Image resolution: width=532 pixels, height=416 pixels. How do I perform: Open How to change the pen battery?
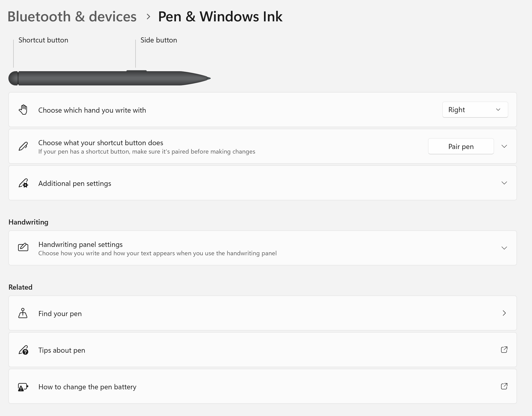point(87,387)
